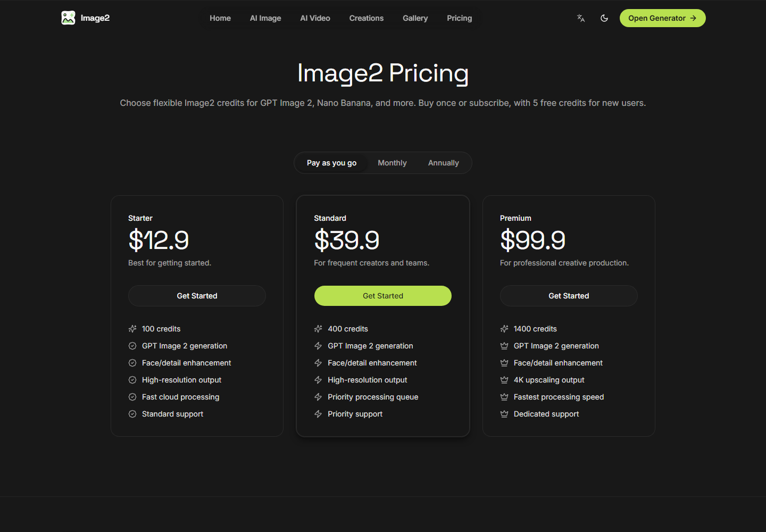This screenshot has height=532, width=766.
Task: Click sparkle icon beside 400 credits
Action: [318, 329]
